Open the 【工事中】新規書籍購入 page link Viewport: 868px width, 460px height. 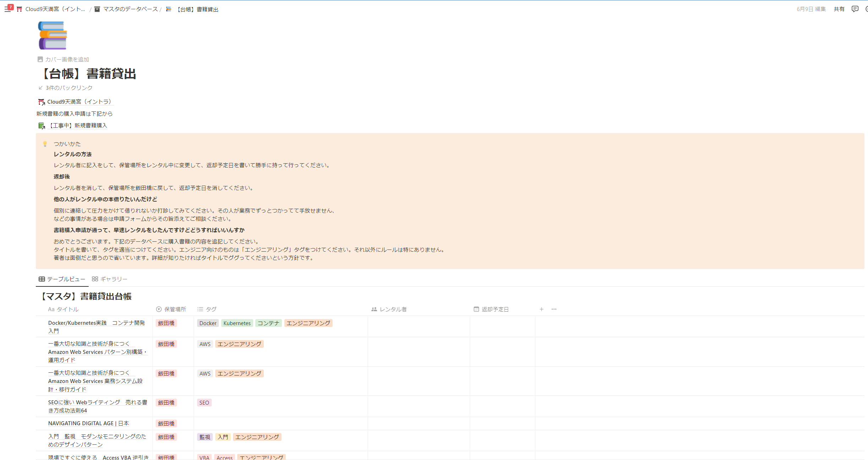73,125
